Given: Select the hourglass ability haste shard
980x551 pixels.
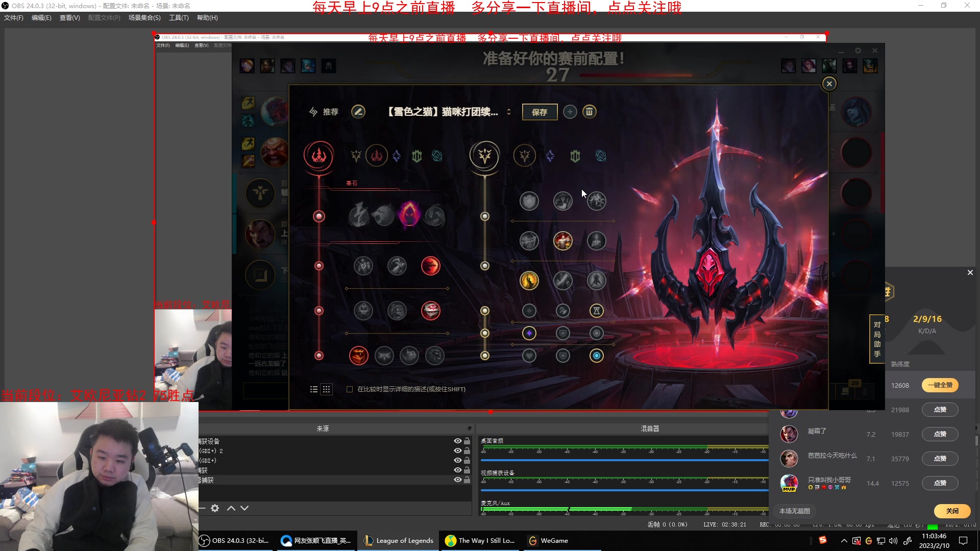Looking at the screenshot, I should click(597, 311).
